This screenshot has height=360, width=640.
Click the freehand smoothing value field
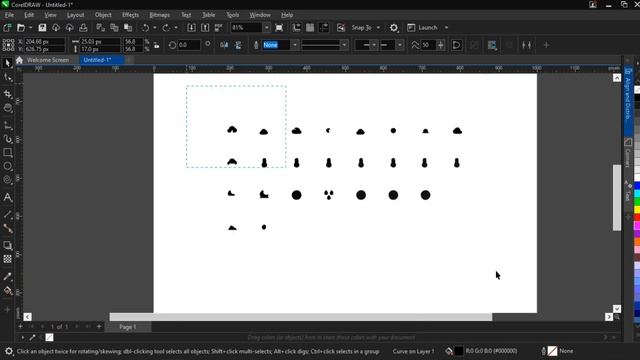428,45
